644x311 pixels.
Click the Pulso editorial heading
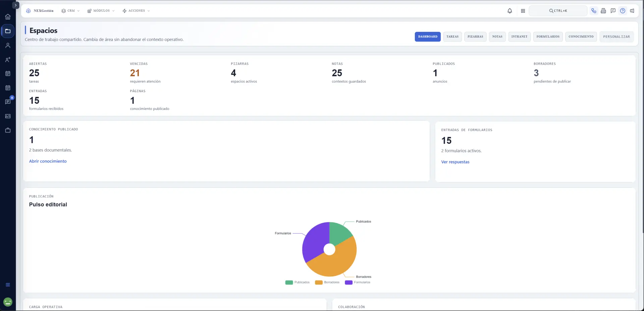click(48, 205)
